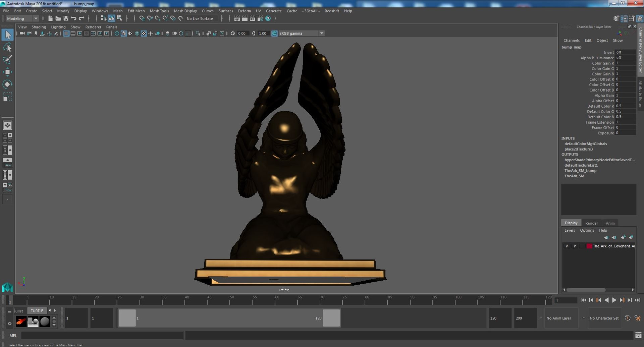This screenshot has height=347, width=644.
Task: Click the playback range slider left handle
Action: point(127,318)
